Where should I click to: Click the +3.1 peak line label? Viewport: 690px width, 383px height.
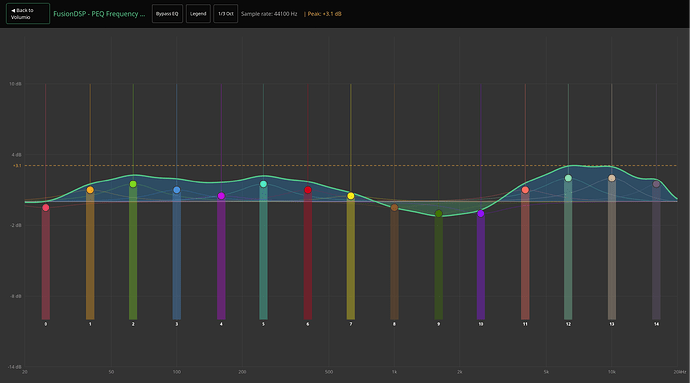point(17,166)
